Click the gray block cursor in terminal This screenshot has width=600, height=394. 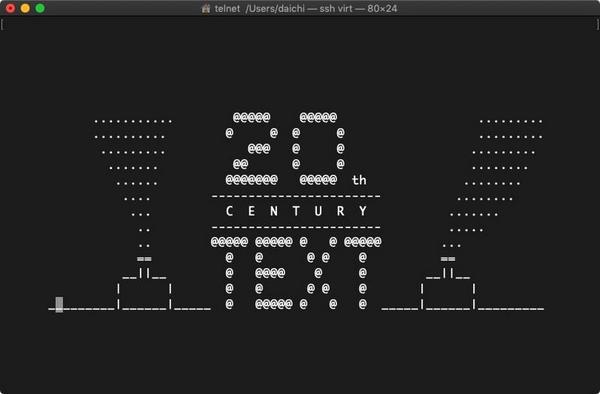(59, 304)
